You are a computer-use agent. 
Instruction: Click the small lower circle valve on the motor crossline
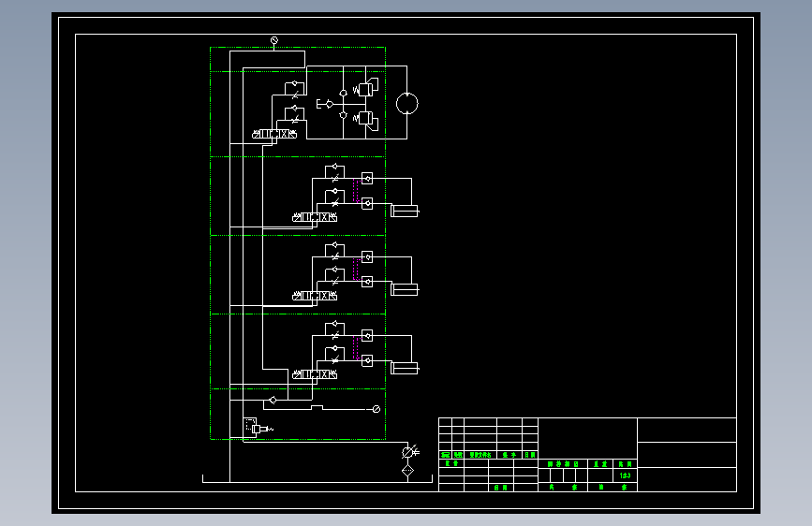tap(343, 115)
